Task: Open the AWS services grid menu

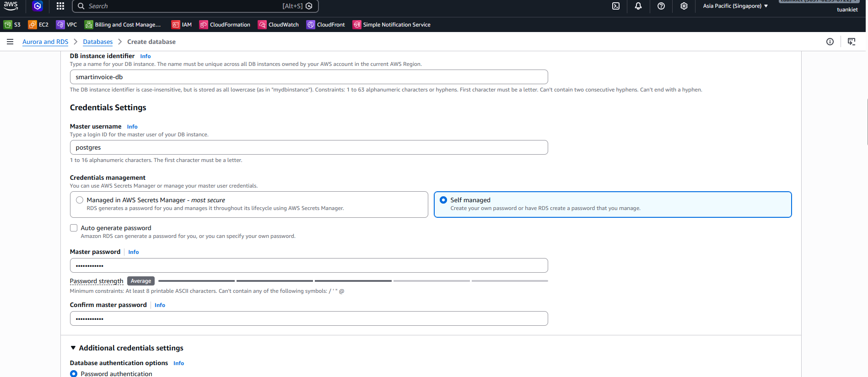Action: coord(60,6)
